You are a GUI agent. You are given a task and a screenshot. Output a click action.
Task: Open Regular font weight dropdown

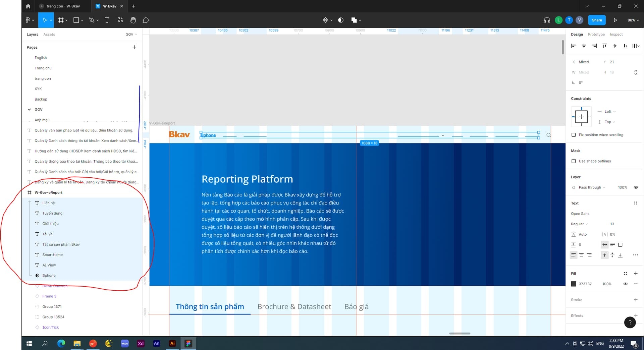click(x=579, y=224)
